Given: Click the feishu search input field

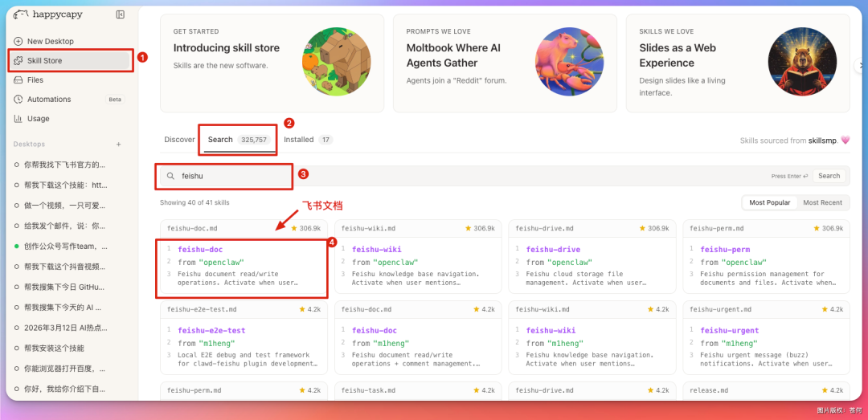Looking at the screenshot, I should pyautogui.click(x=466, y=176).
